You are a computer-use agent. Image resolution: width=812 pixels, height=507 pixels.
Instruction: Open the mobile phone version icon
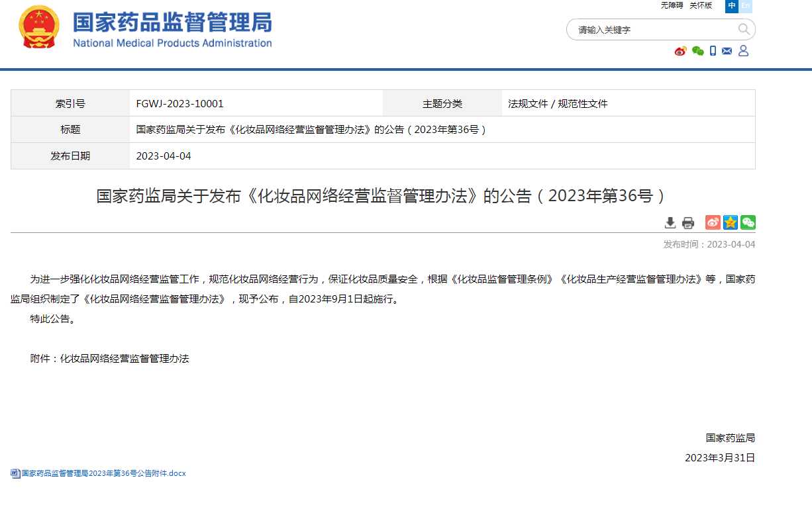click(713, 51)
